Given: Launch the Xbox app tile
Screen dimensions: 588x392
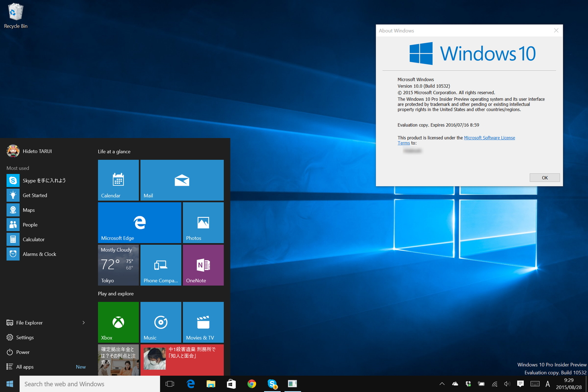Looking at the screenshot, I should [118, 322].
